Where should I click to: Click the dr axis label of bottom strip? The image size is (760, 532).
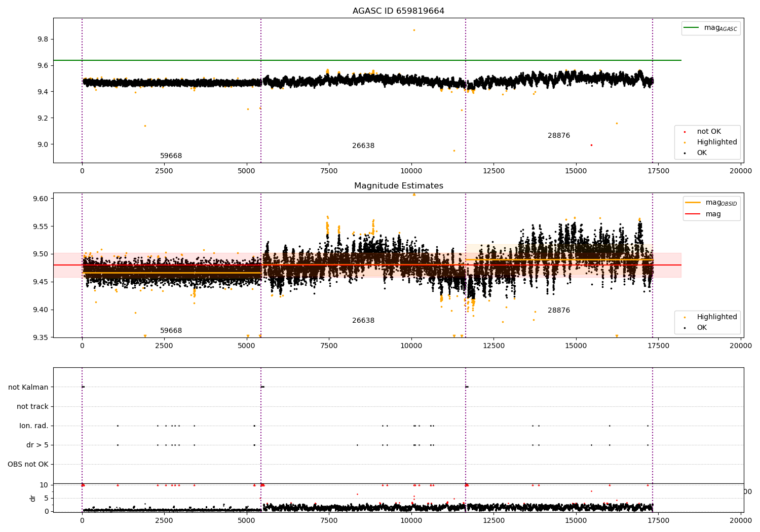click(x=33, y=498)
